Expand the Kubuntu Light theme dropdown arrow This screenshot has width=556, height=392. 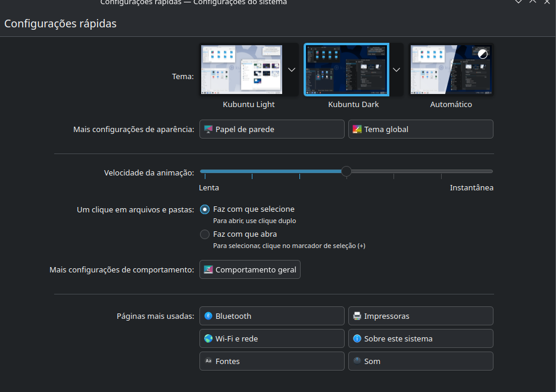tap(292, 70)
